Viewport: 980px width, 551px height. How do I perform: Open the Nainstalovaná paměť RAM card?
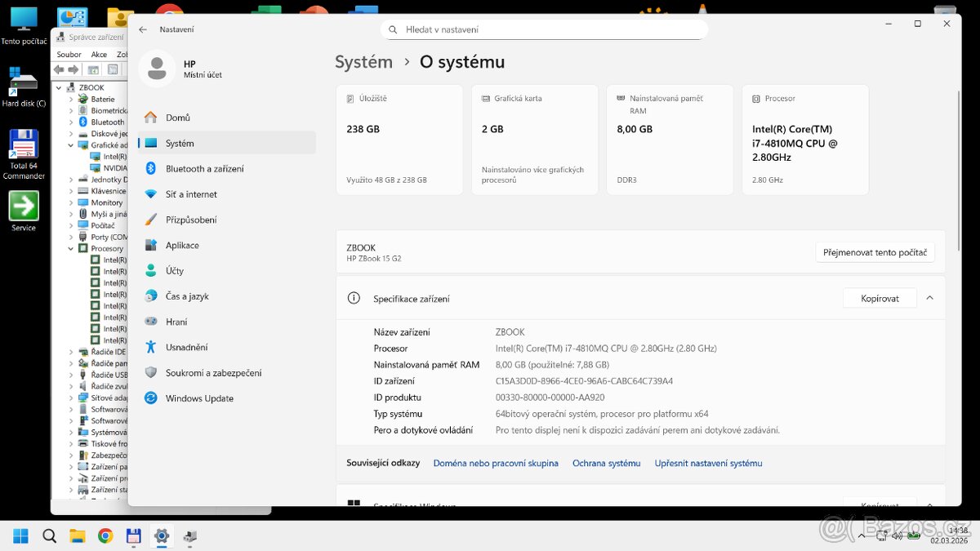670,140
